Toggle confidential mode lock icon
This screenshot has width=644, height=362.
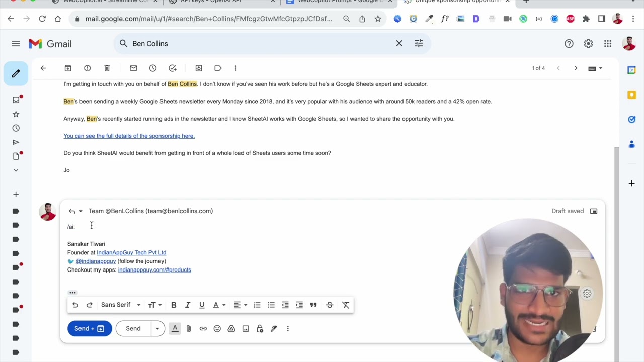click(260, 329)
